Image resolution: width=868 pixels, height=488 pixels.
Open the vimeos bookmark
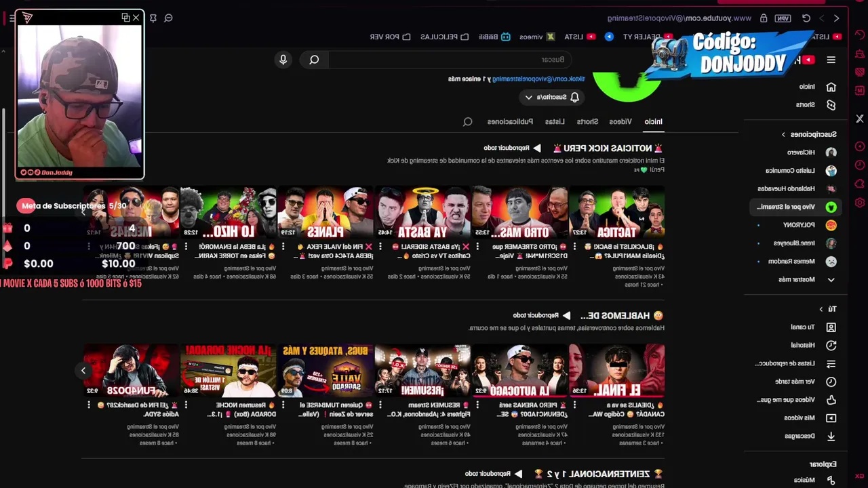click(x=537, y=37)
